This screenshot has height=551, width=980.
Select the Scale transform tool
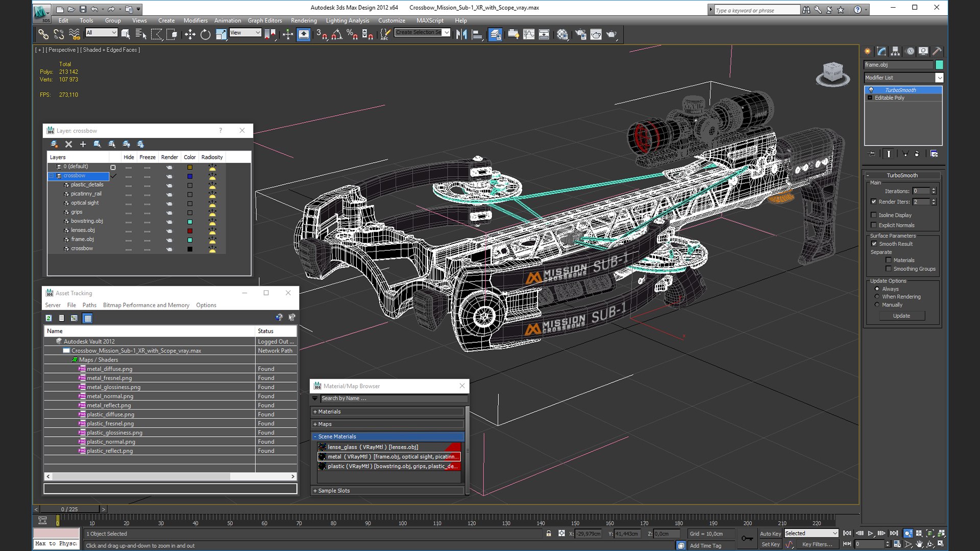tap(221, 34)
